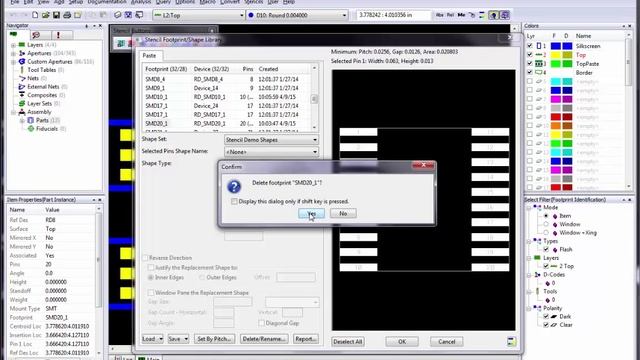Confirm deletion with Yes
The width and height of the screenshot is (640, 360).
point(311,213)
